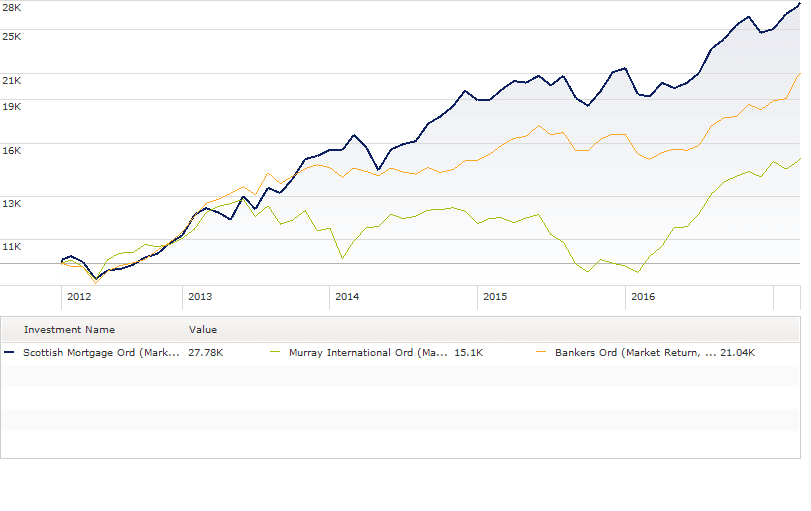Click the 27.78K value for Scottish Mortgage
811x511 pixels.
click(x=205, y=352)
